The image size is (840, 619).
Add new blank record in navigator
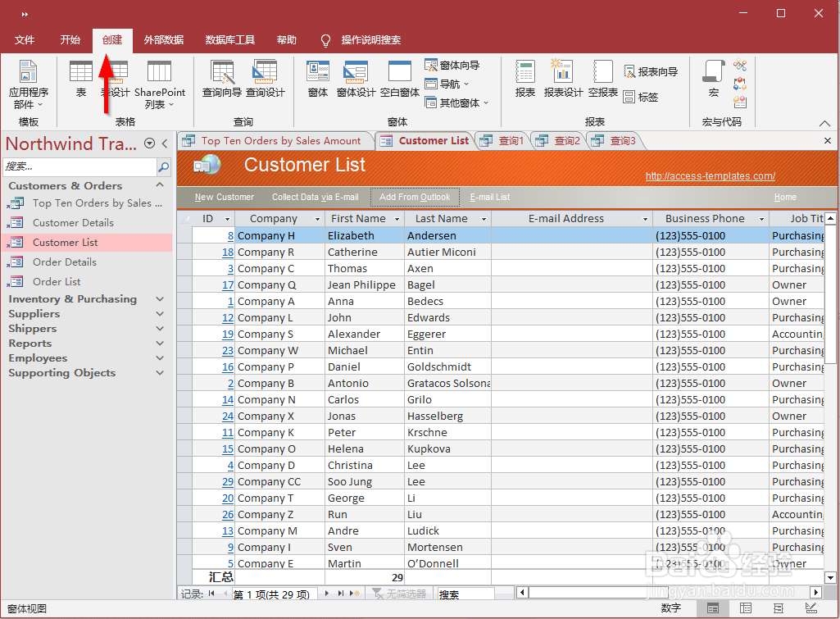(x=354, y=594)
